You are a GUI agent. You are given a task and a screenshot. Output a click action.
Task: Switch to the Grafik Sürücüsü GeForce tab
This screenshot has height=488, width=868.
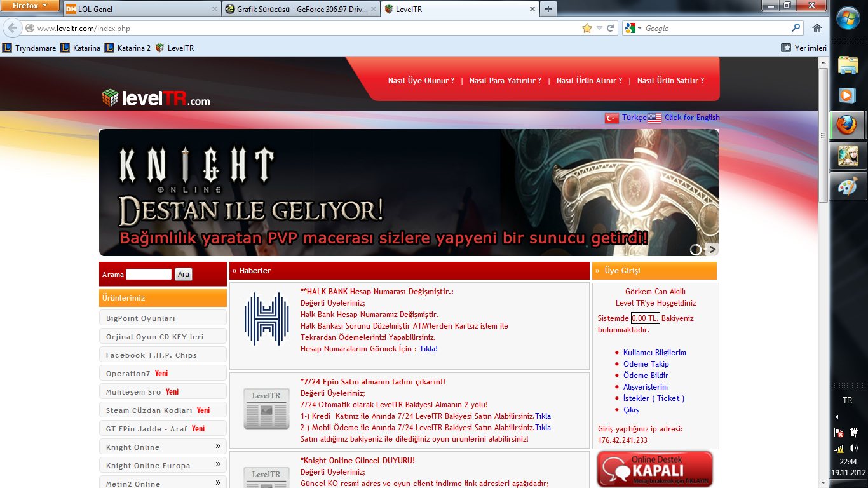tap(301, 9)
